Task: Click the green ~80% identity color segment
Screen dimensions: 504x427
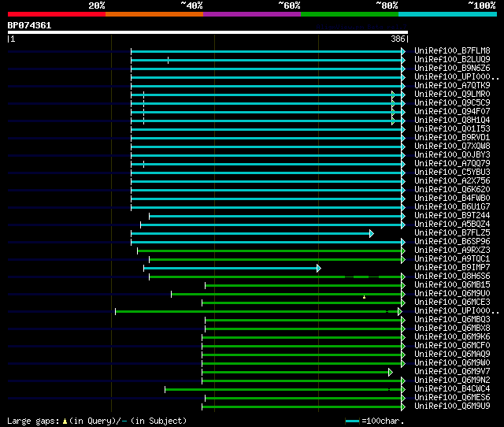Action: point(350,14)
